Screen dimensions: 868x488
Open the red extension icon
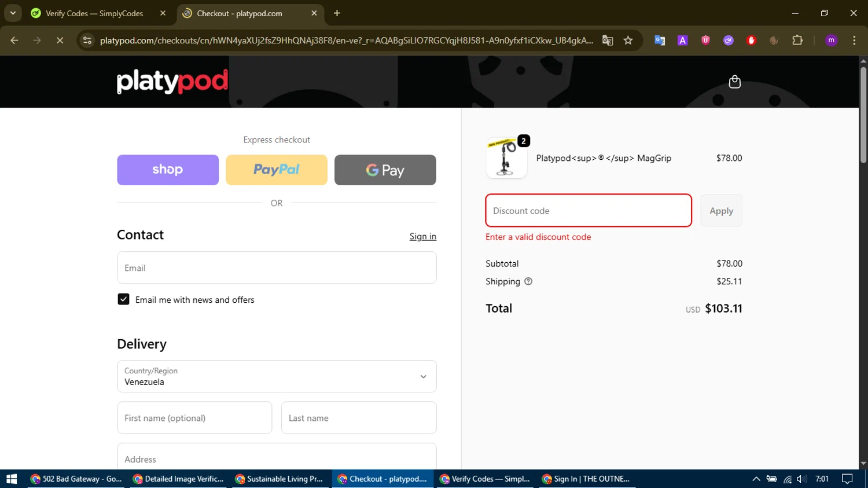pyautogui.click(x=751, y=41)
